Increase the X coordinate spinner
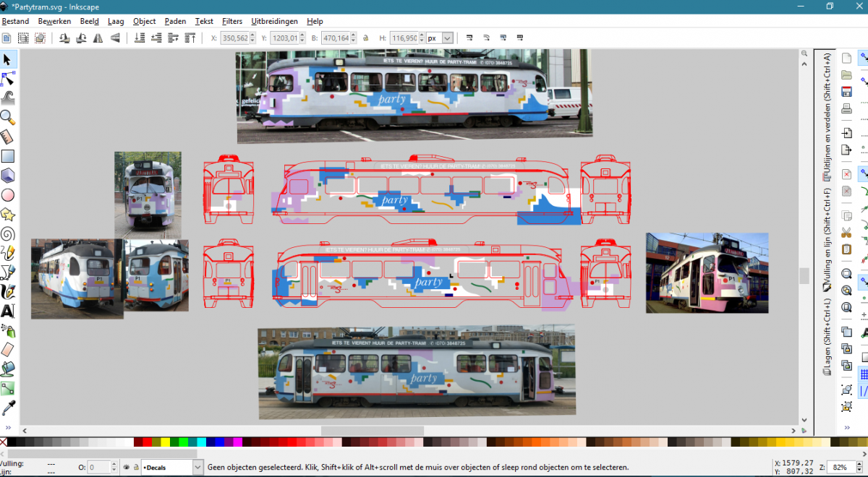This screenshot has height=477, width=868. point(253,35)
